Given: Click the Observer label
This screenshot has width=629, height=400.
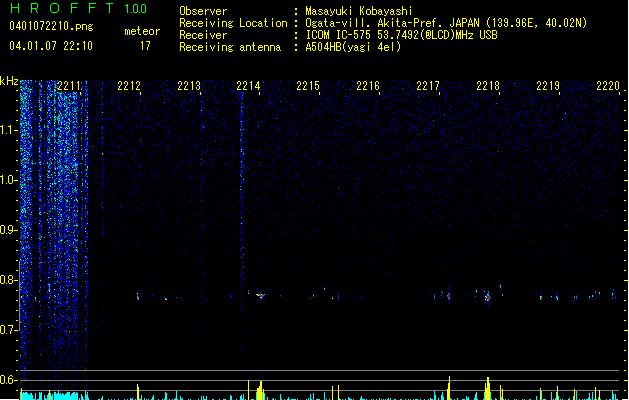Looking at the screenshot, I should pyautogui.click(x=203, y=11).
